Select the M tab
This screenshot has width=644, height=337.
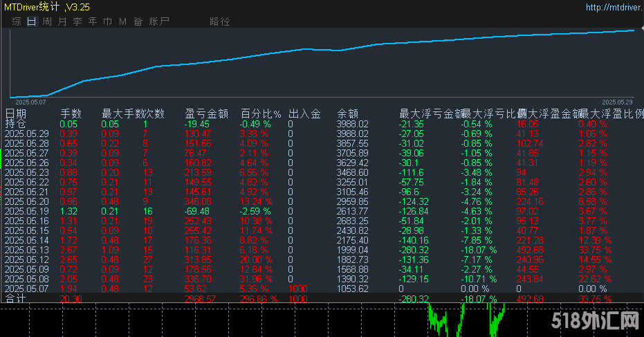123,21
